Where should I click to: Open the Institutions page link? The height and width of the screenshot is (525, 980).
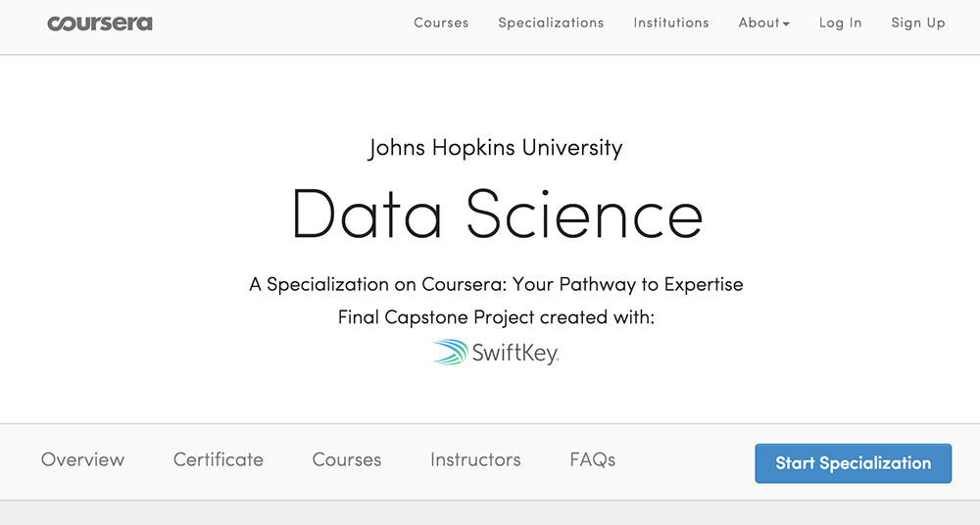671,23
